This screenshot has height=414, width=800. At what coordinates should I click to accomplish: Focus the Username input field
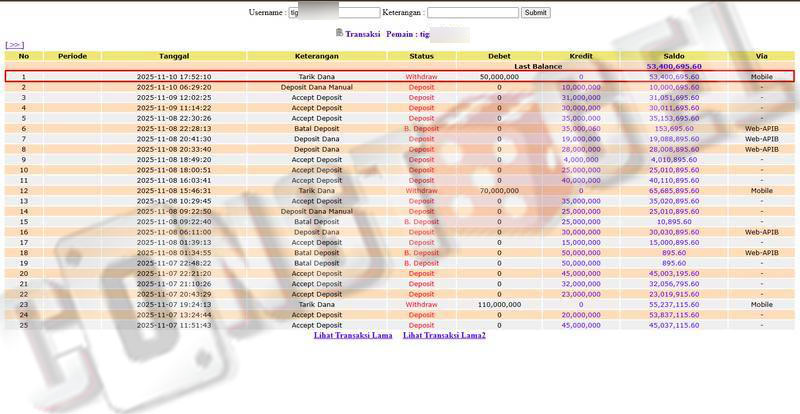coord(334,13)
